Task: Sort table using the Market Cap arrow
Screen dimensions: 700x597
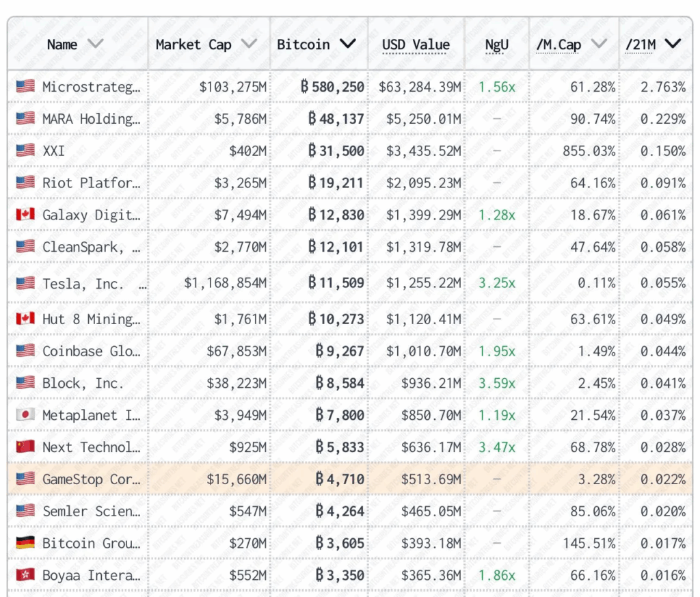Action: point(249,44)
